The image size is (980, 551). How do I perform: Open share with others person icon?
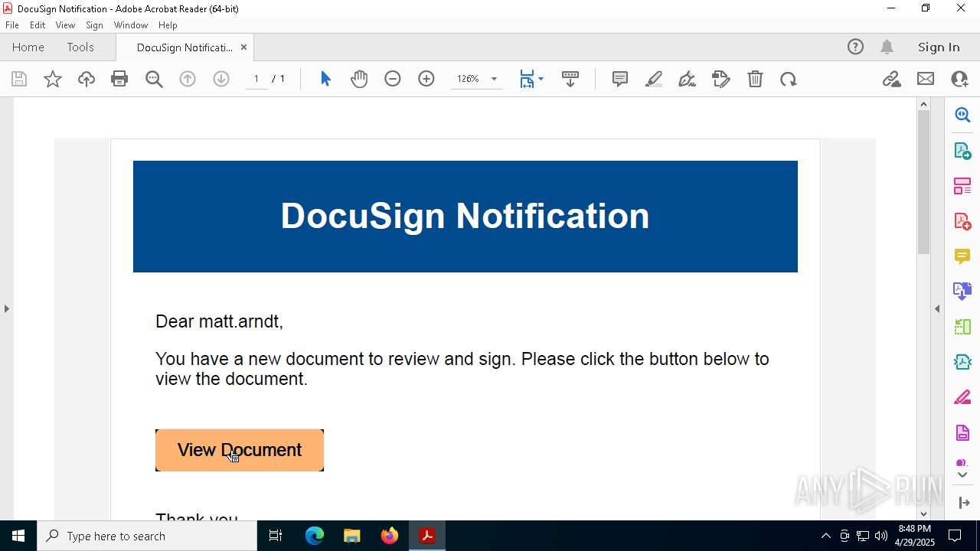(959, 79)
